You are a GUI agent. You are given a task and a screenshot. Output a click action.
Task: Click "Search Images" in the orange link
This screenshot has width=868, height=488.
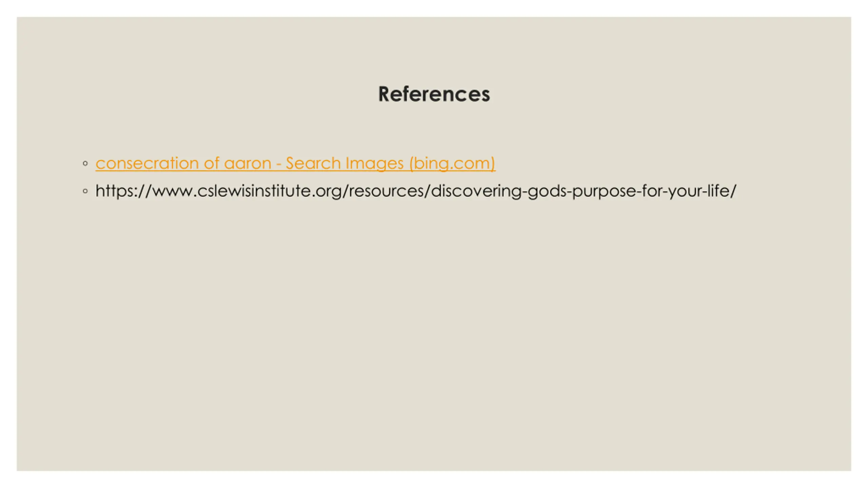tap(344, 163)
